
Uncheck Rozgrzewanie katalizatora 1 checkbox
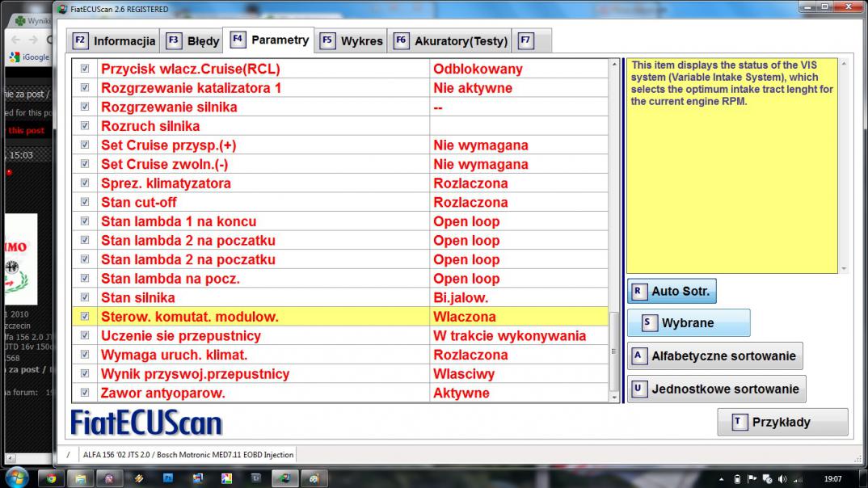(85, 87)
